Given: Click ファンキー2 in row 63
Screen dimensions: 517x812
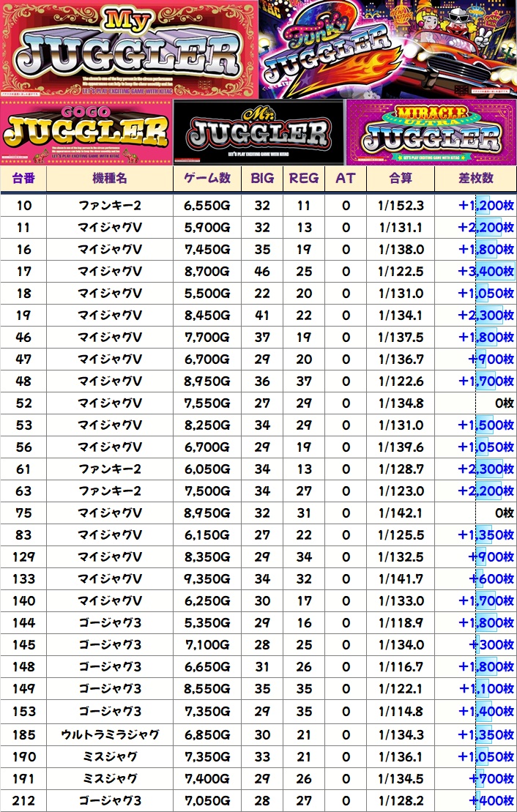Looking at the screenshot, I should click(x=110, y=491).
